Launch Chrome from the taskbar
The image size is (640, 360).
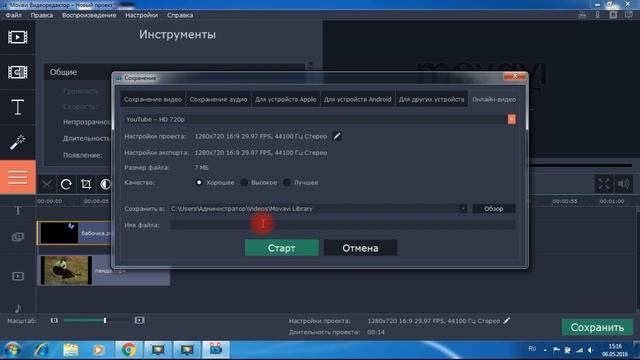(x=129, y=350)
